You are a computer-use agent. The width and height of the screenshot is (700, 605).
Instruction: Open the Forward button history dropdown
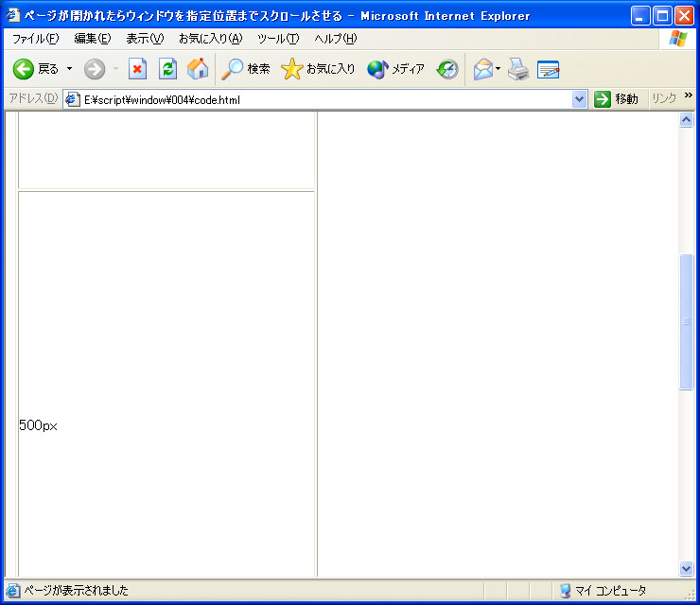[x=115, y=69]
